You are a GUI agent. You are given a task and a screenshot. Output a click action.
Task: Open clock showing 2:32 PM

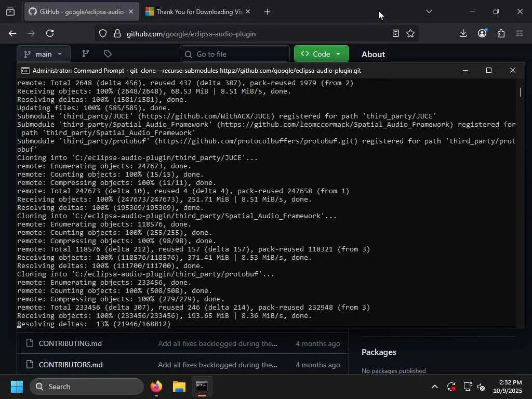pyautogui.click(x=508, y=387)
